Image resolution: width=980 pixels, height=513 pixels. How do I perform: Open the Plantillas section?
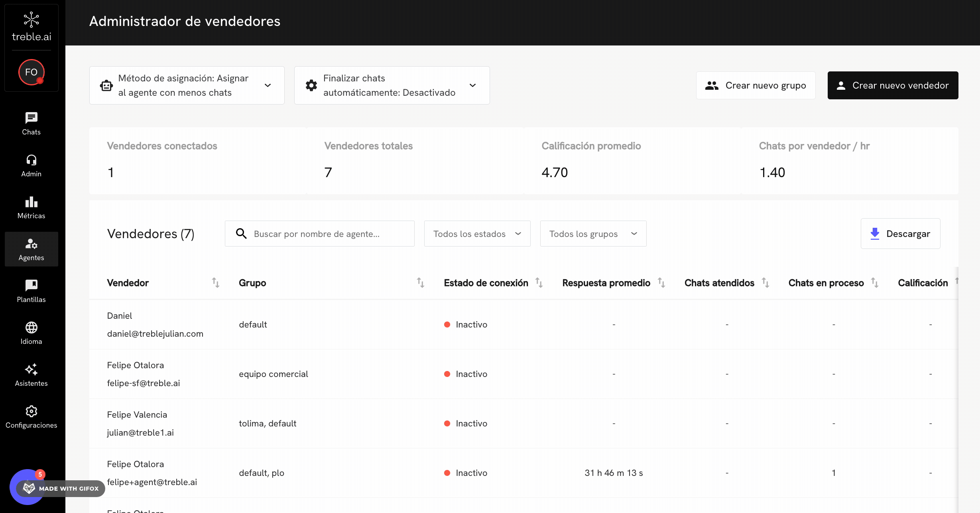pos(31,291)
